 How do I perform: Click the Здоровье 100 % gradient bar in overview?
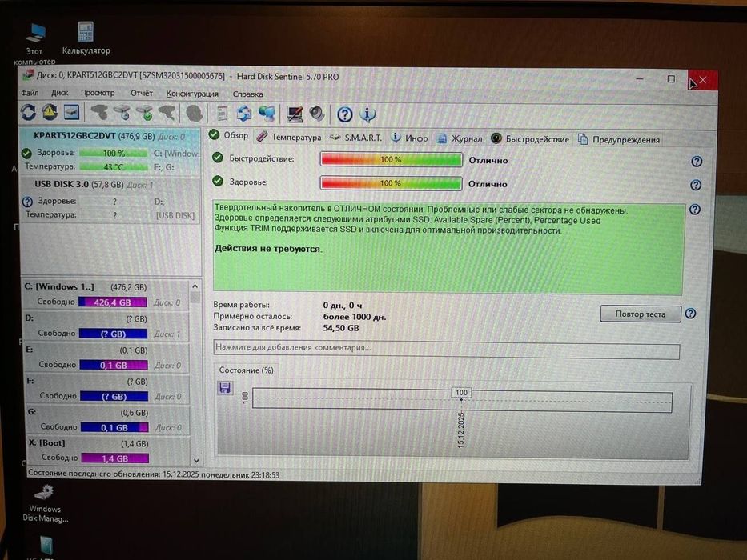(x=392, y=183)
